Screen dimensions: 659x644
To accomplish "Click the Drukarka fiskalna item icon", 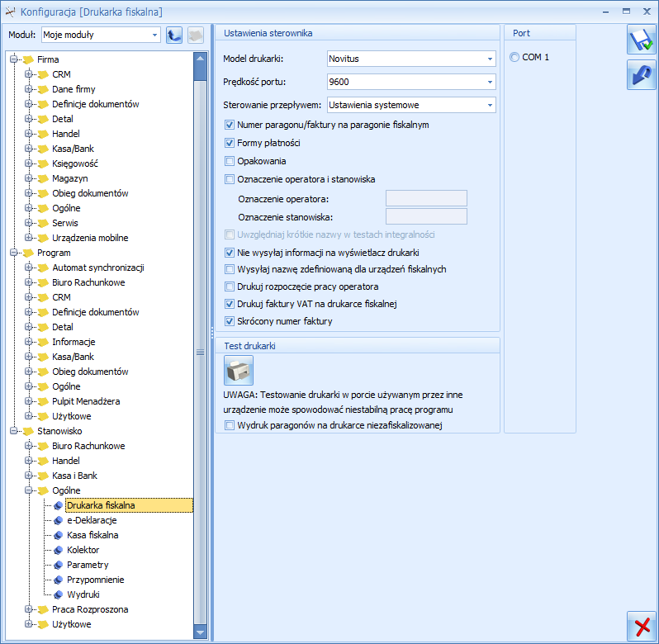I will [x=59, y=505].
